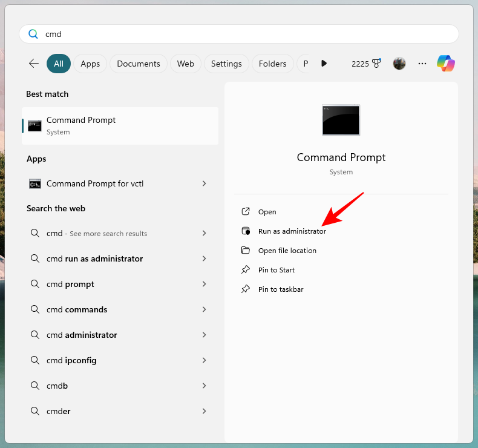The height and width of the screenshot is (448, 478).
Task: Click Best match Command Prompt icon
Action: point(34,126)
